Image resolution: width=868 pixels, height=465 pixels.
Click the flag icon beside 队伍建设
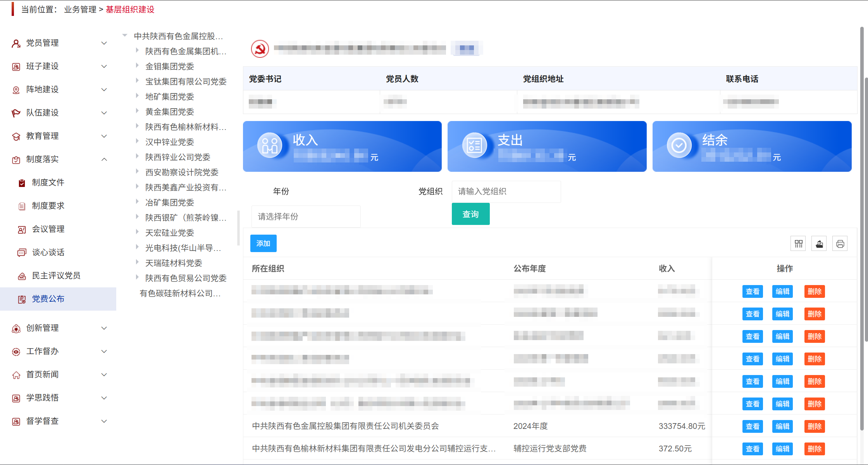[x=16, y=113]
